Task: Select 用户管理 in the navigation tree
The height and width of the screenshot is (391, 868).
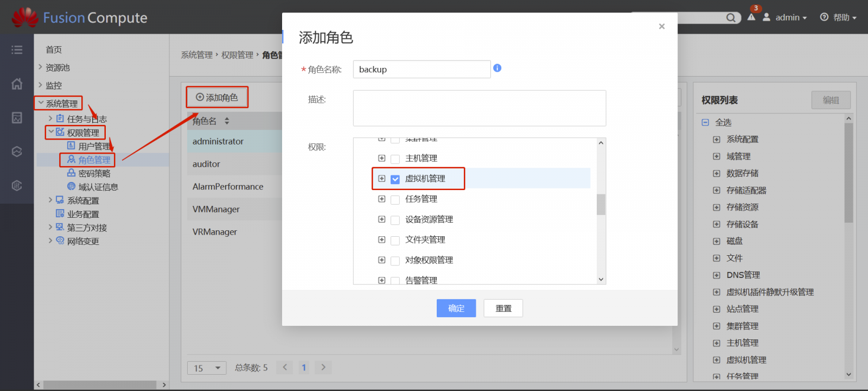Action: 94,146
